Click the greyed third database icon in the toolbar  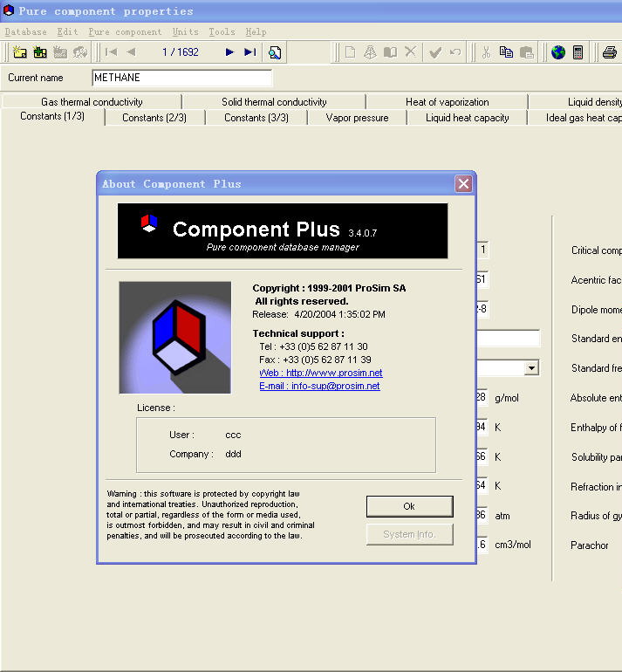tap(60, 52)
